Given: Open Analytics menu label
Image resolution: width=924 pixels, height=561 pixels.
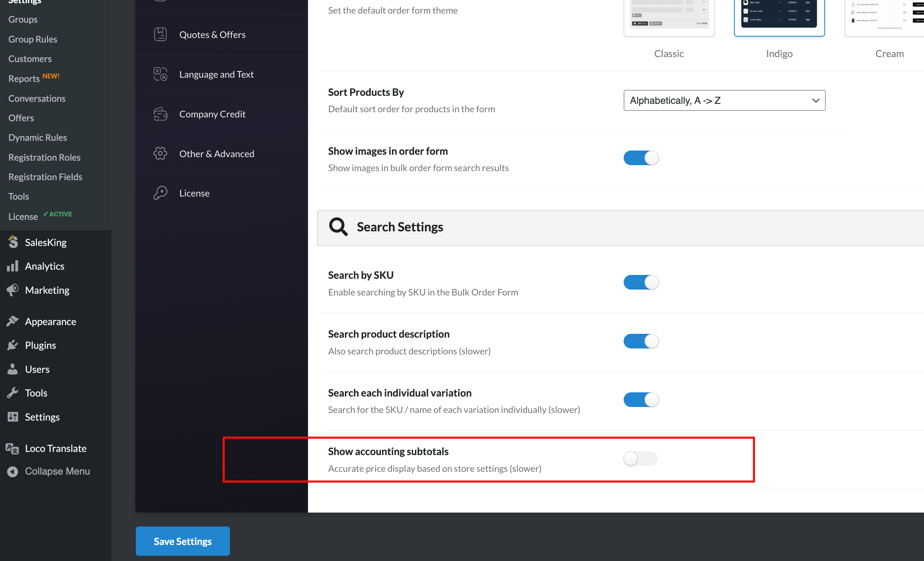Looking at the screenshot, I should point(45,266).
